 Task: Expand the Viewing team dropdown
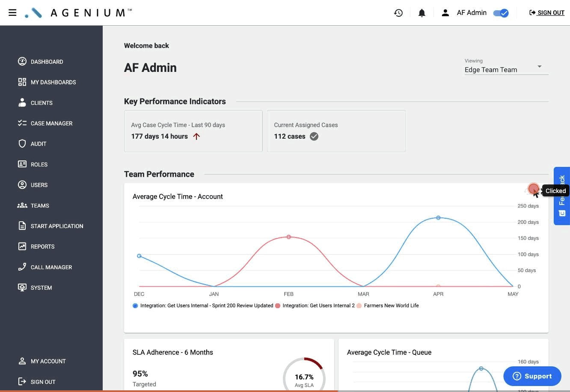507,67
